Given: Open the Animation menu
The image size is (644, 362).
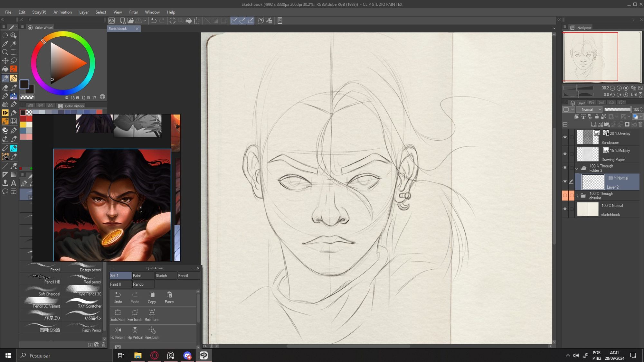Looking at the screenshot, I should (62, 12).
